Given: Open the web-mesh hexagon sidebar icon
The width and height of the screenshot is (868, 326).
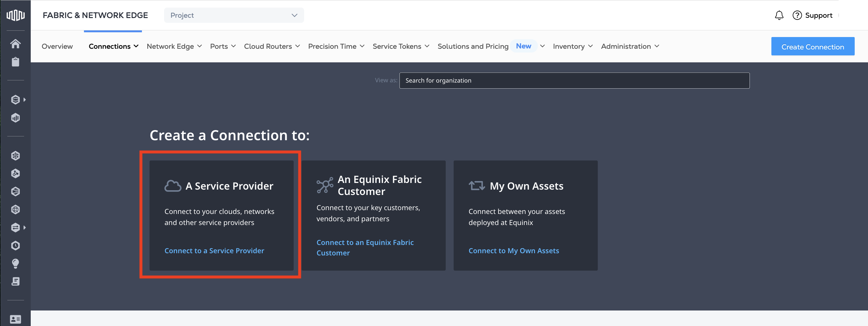Looking at the screenshot, I should point(16,156).
